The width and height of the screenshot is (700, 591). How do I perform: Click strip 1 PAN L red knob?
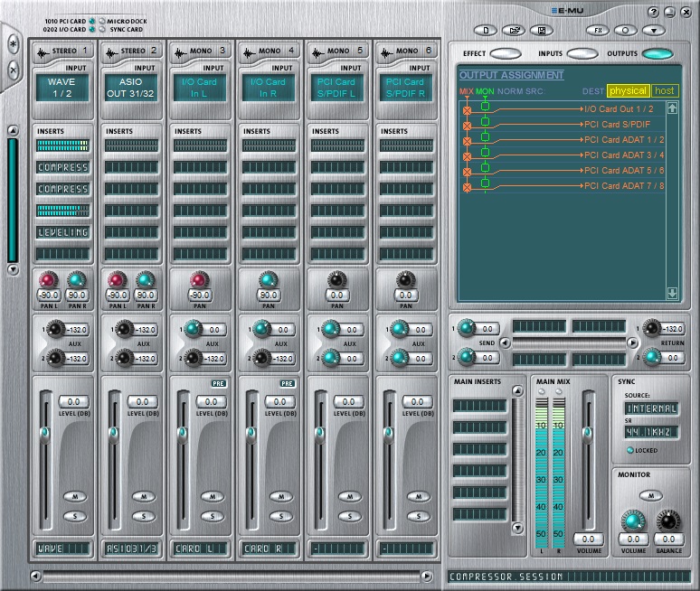(x=48, y=280)
